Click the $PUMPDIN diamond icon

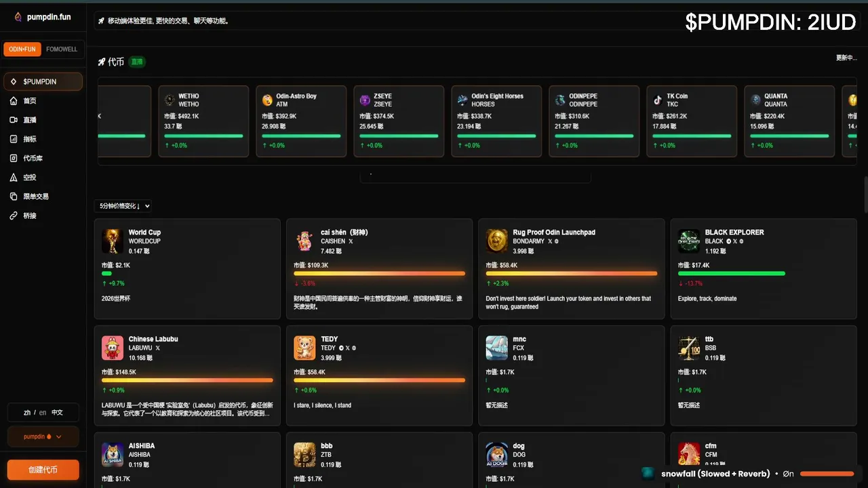(x=14, y=82)
